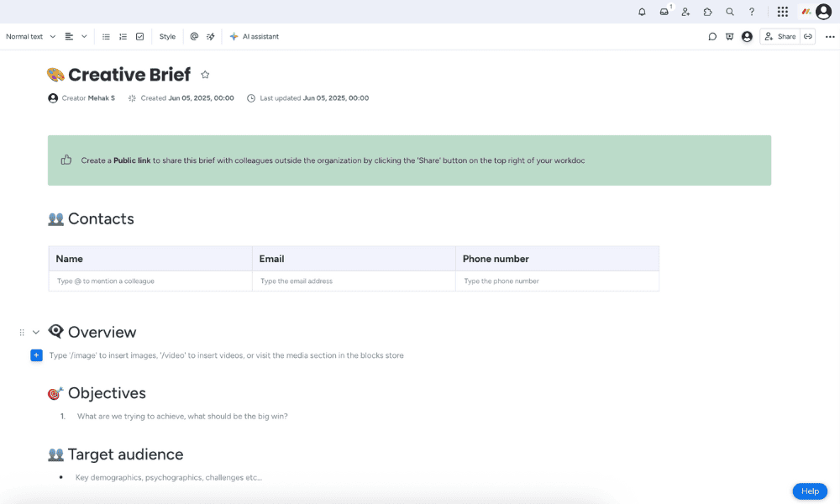This screenshot has width=840, height=504.
Task: Click the 'Type the phone number' cell
Action: (557, 281)
